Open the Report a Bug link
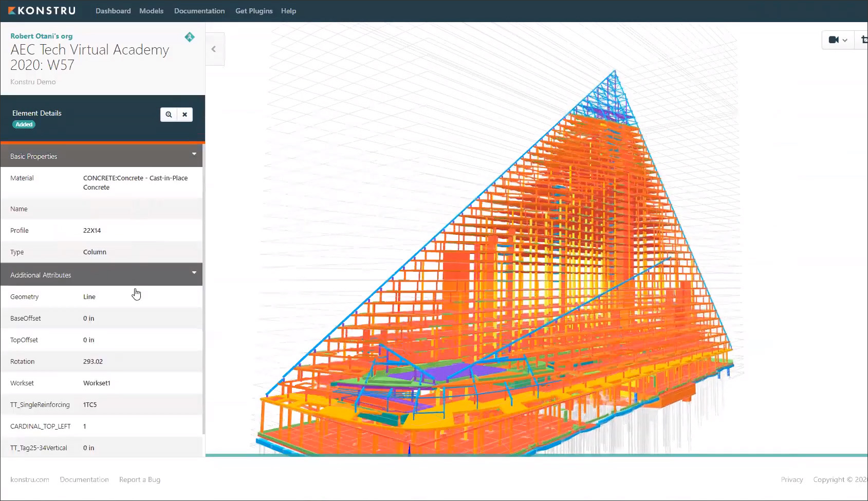The image size is (868, 501). pyautogui.click(x=140, y=479)
